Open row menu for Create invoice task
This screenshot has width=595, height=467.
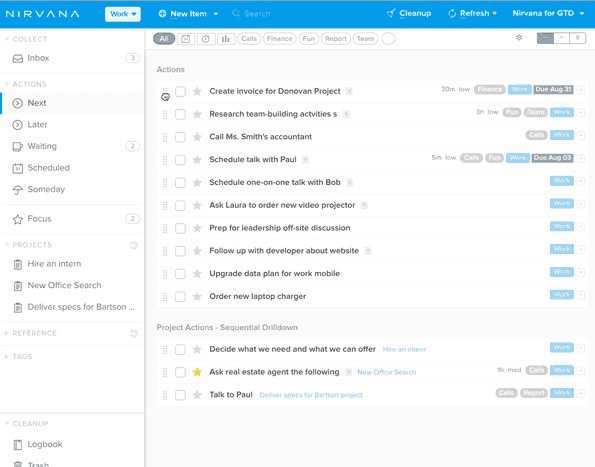[581, 90]
